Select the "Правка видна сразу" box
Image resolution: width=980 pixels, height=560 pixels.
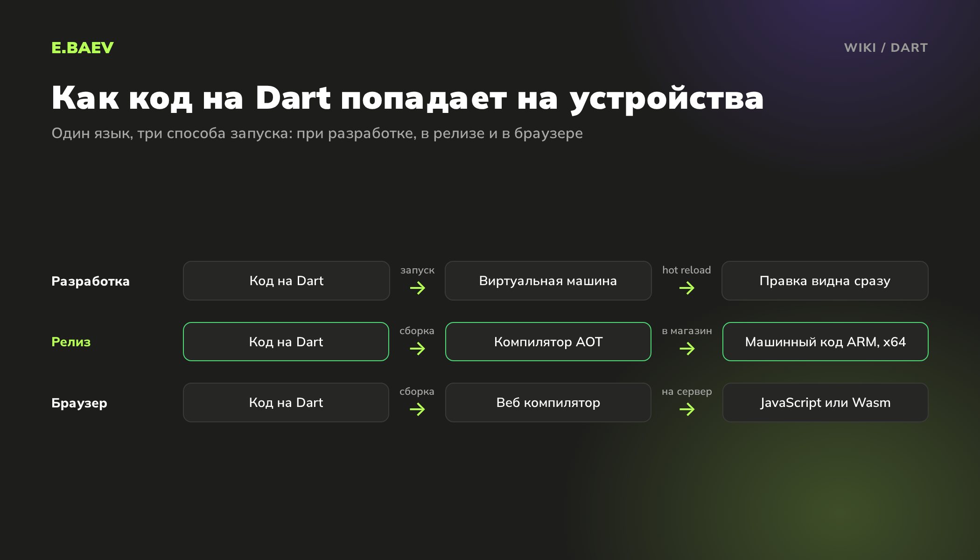tap(825, 280)
